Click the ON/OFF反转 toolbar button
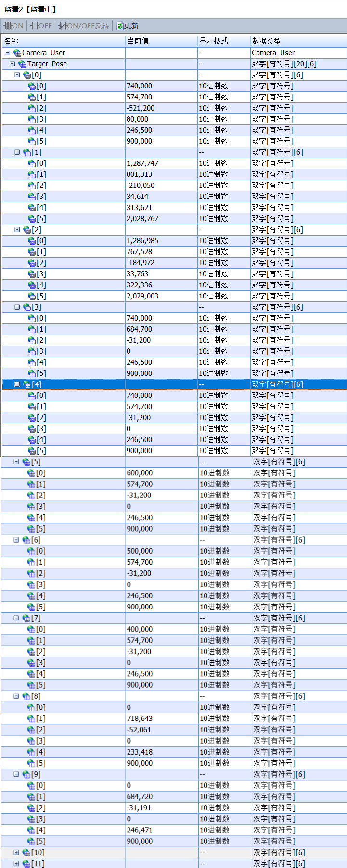The height and width of the screenshot is (868, 347). pos(84,25)
